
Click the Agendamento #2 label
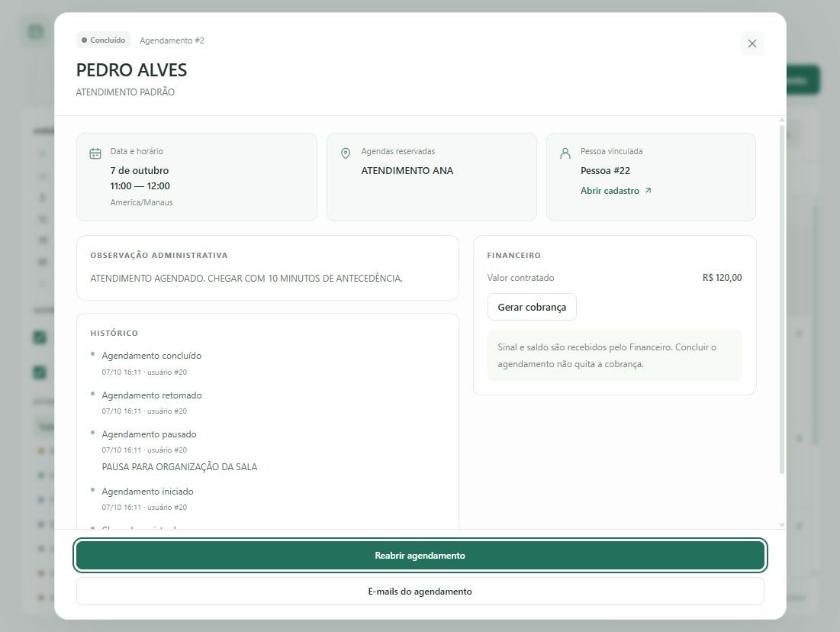172,40
